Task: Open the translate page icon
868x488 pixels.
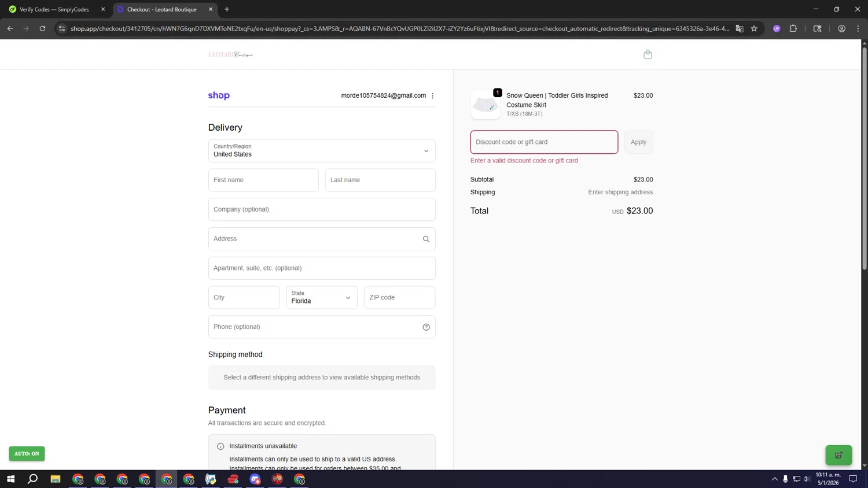Action: [x=740, y=28]
